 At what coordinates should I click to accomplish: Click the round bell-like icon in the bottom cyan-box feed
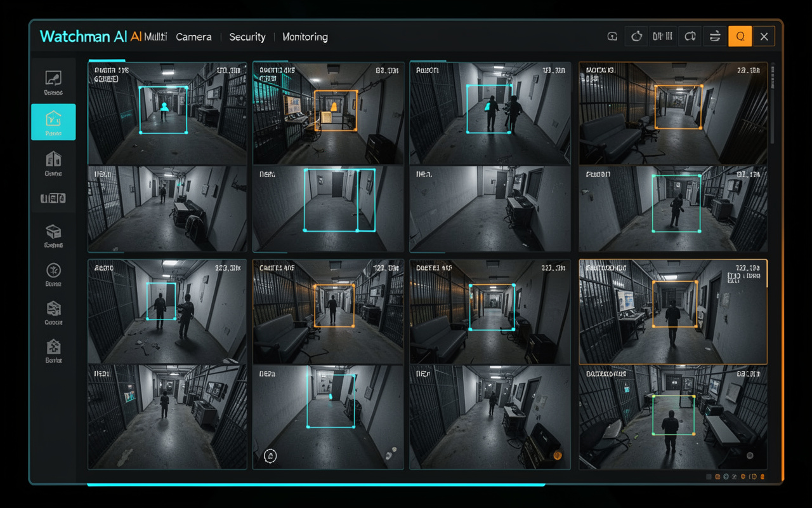tap(270, 455)
